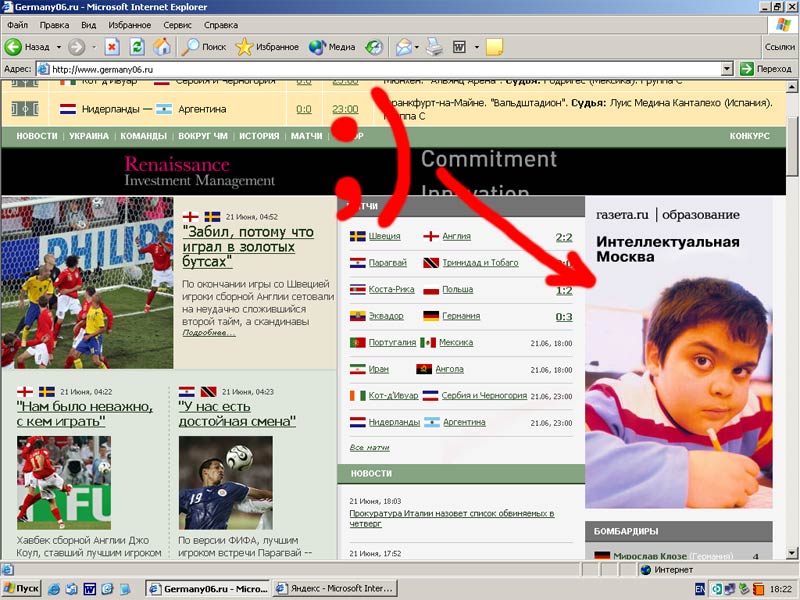The width and height of the screenshot is (800, 600).
Task: Expand the Edit button dropdown arrow
Action: tap(477, 47)
